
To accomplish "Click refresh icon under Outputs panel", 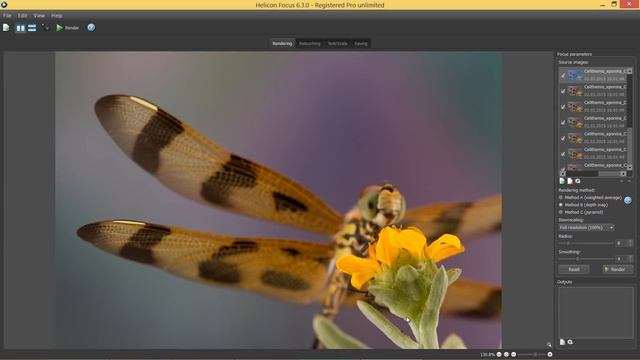I will (x=570, y=342).
